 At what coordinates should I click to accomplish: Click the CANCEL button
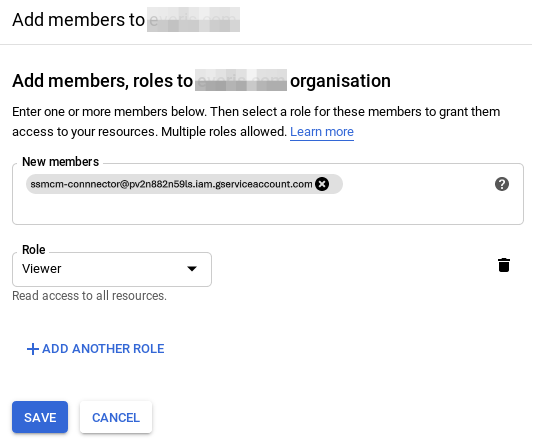pos(116,417)
